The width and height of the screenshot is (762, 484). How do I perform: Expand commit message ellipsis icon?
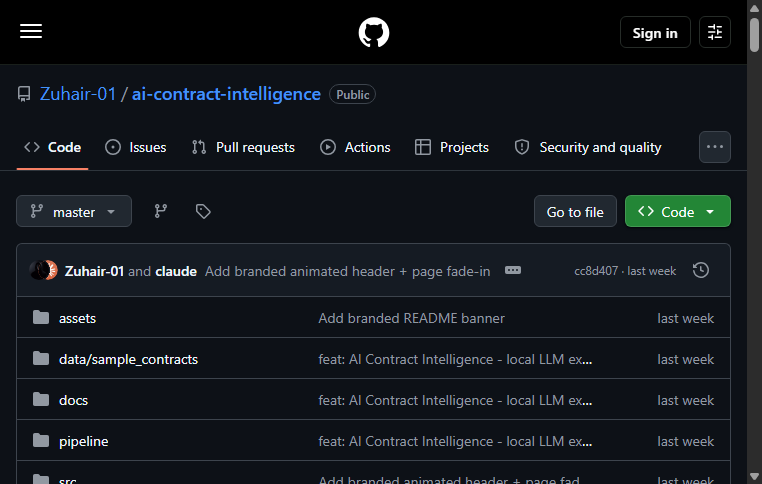(x=513, y=270)
